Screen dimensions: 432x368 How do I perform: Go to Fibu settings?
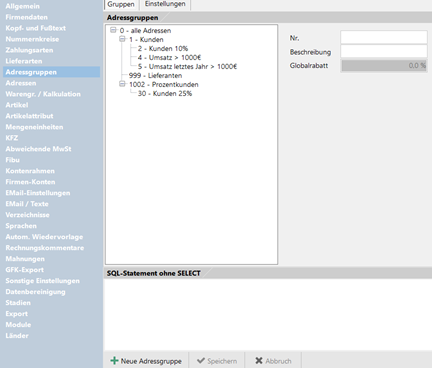click(12, 160)
